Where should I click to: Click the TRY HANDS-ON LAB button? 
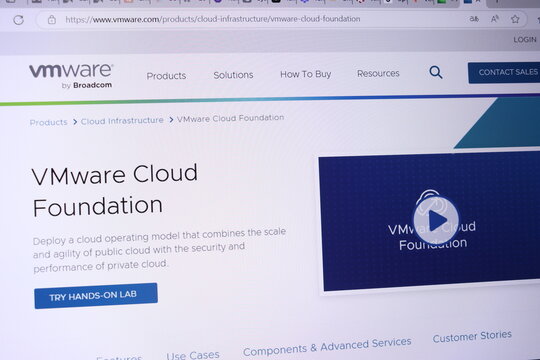(96, 296)
